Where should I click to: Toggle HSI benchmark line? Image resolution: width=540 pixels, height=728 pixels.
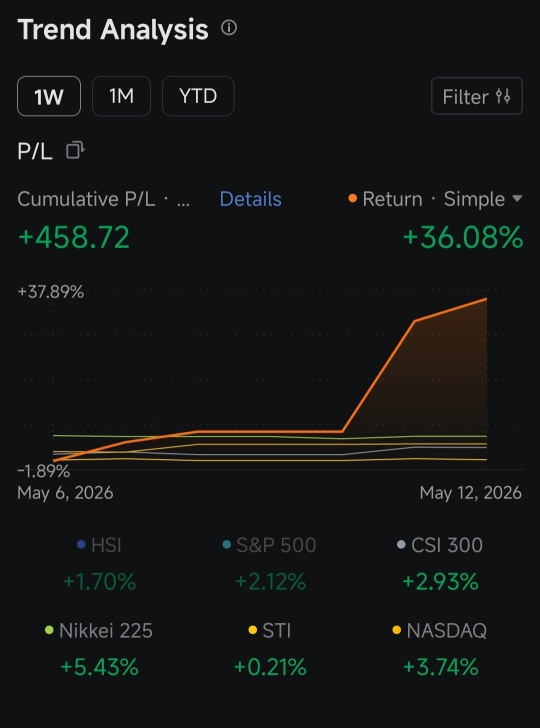point(99,545)
